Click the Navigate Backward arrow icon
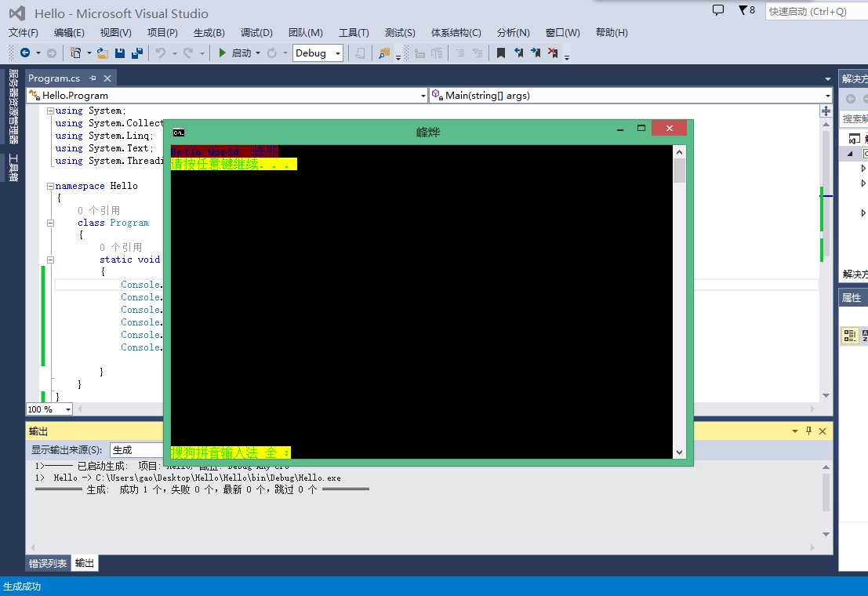Image resolution: width=868 pixels, height=596 pixels. pos(25,53)
